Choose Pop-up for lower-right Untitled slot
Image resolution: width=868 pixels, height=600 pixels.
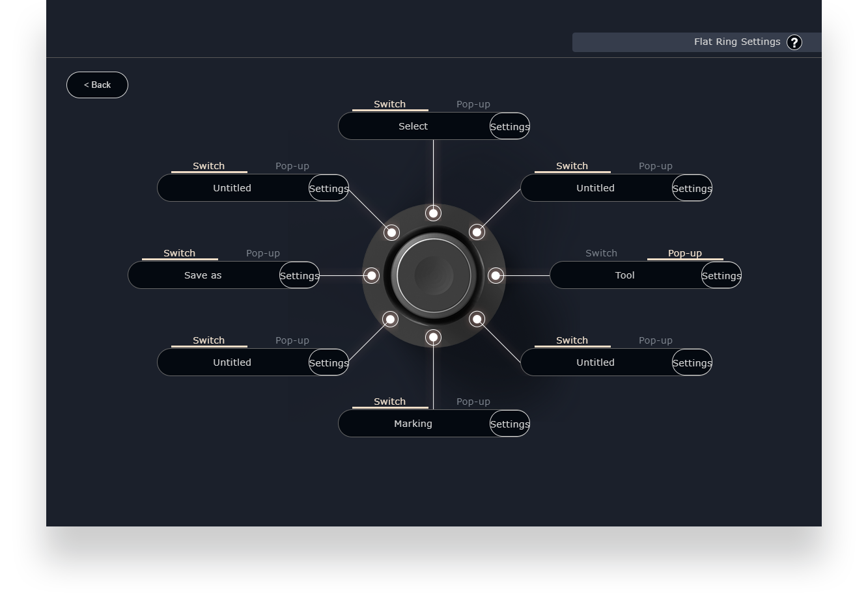[x=656, y=340]
